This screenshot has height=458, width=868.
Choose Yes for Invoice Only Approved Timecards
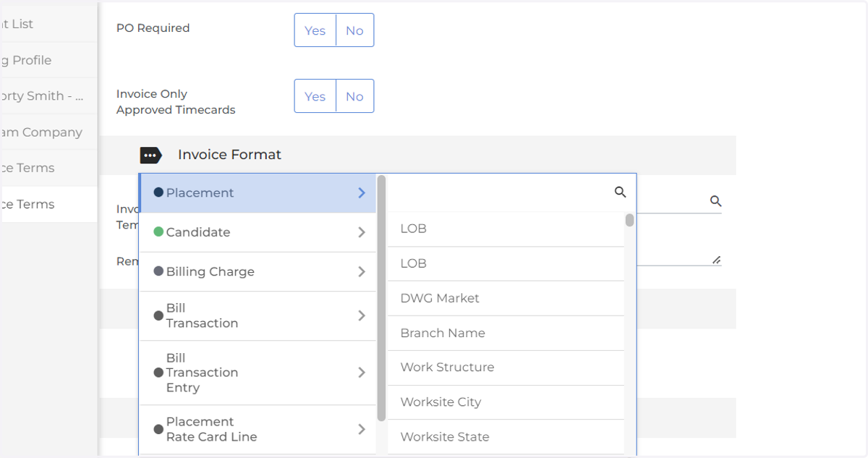[x=315, y=96]
